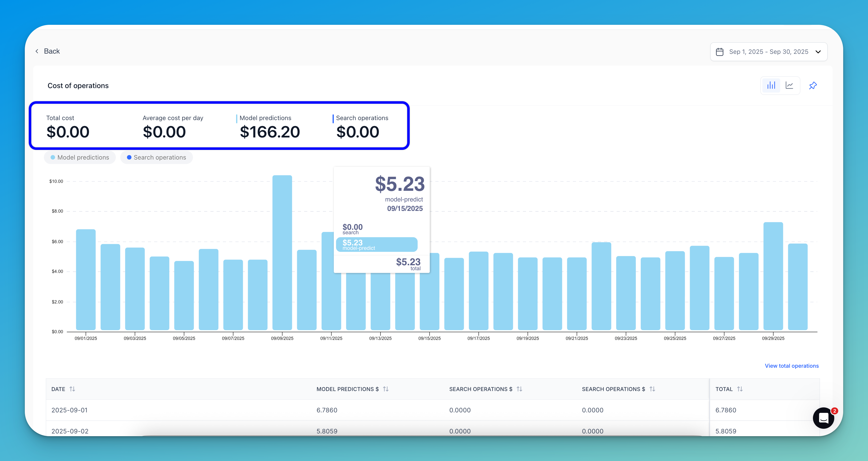868x461 pixels.
Task: Select the 09/01/2025 bar in chart
Action: (x=86, y=280)
